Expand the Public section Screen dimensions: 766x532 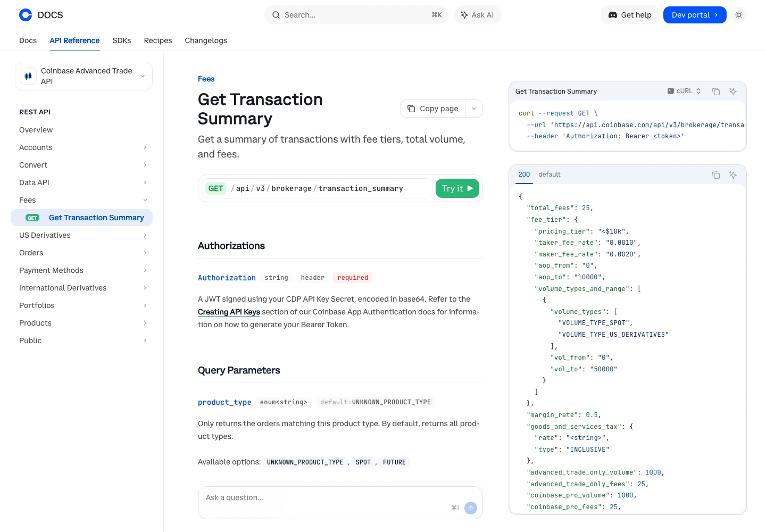tap(84, 340)
